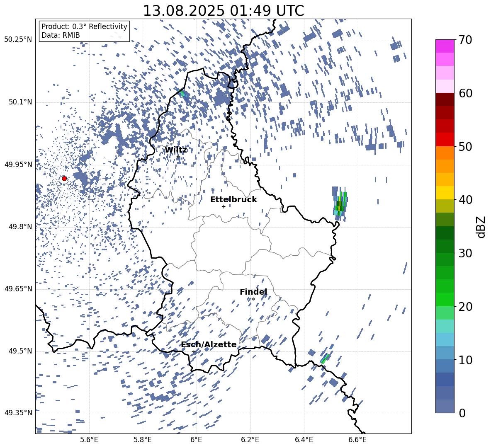The image size is (491, 448).
Task: Click the 50 colorbar tick label
Action: 465,146
